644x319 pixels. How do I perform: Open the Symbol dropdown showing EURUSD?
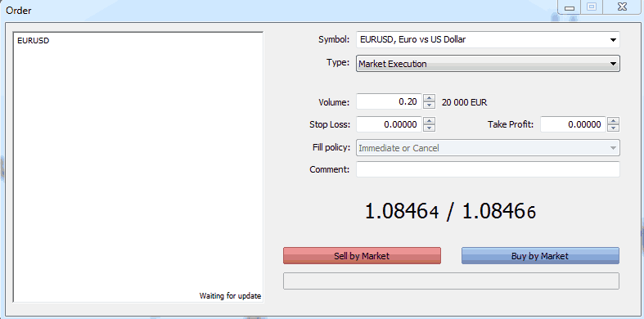click(488, 40)
